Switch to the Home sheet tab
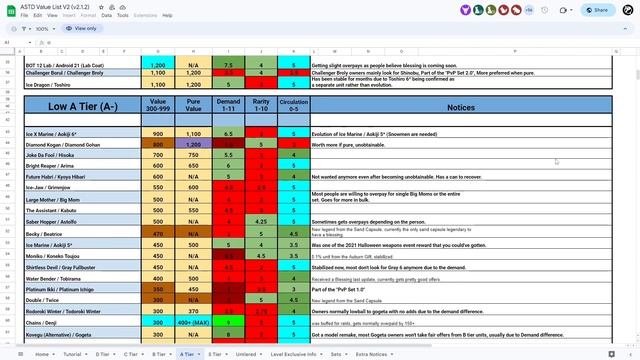 click(42, 354)
